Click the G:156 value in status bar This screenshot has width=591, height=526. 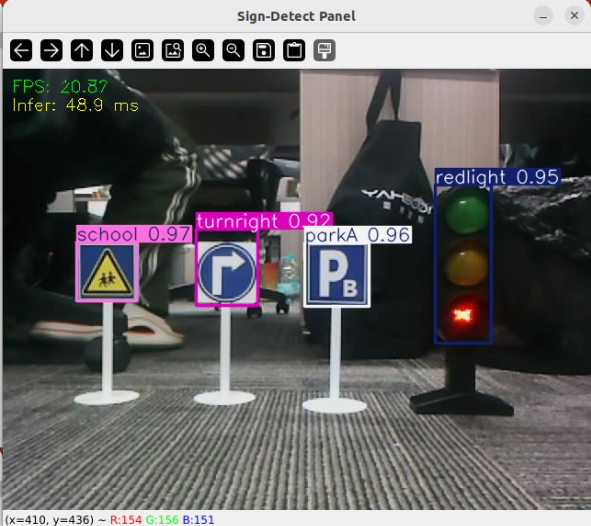(x=162, y=520)
